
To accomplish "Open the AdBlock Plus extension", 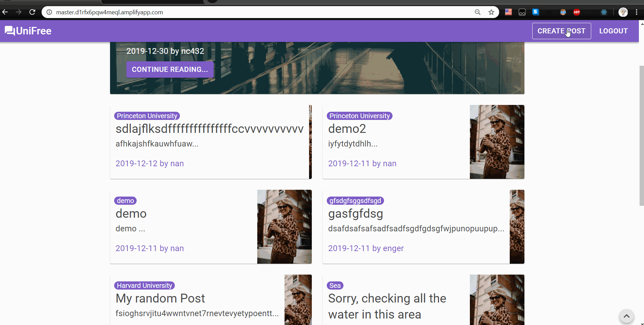I will click(577, 12).
